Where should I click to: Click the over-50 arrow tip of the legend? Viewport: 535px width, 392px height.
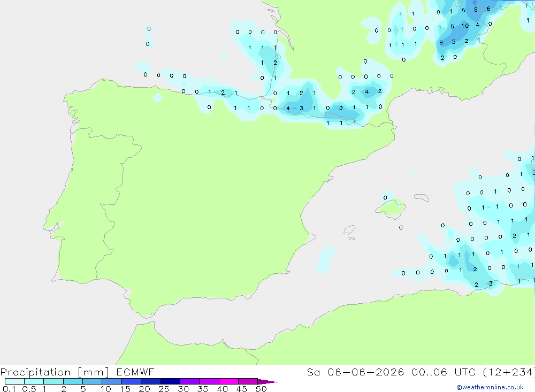pyautogui.click(x=267, y=382)
